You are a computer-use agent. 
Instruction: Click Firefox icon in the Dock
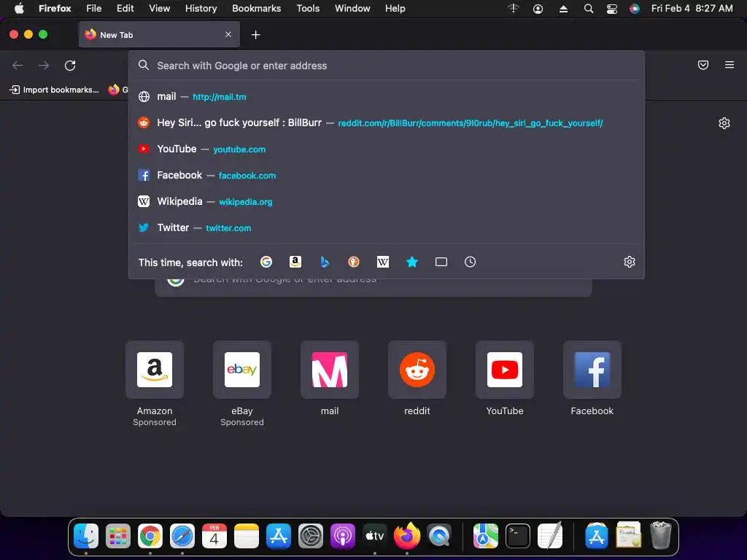407,536
